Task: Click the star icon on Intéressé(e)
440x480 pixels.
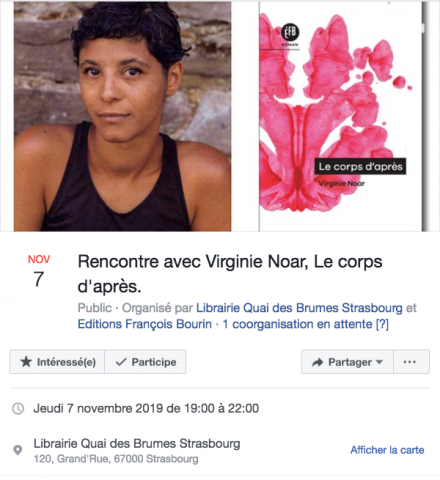Action: click(x=26, y=362)
